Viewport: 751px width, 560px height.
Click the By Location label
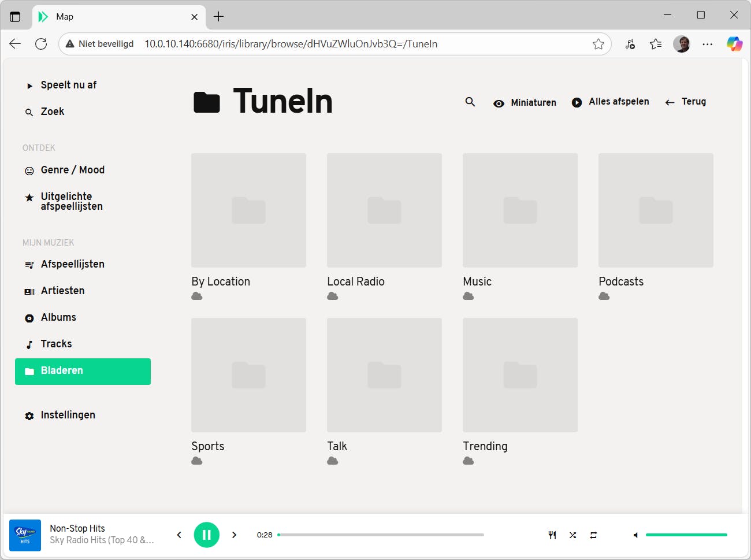pyautogui.click(x=221, y=281)
